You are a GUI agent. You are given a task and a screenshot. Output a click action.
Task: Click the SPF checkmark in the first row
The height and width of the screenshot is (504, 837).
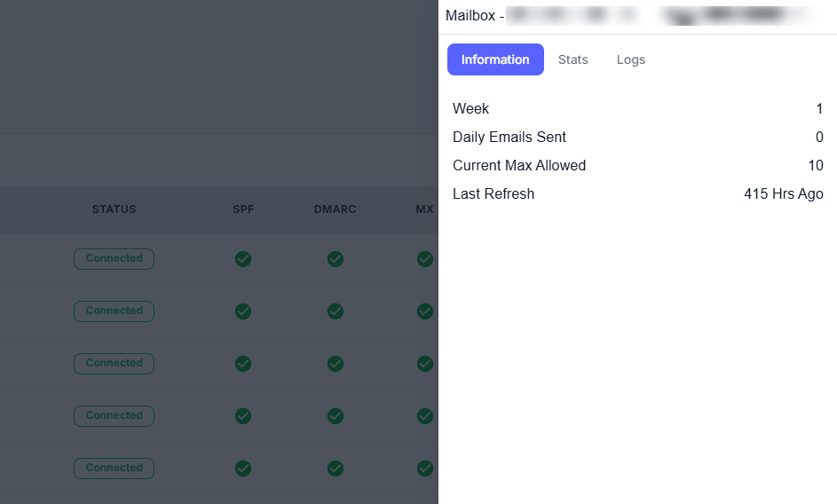[243, 259]
